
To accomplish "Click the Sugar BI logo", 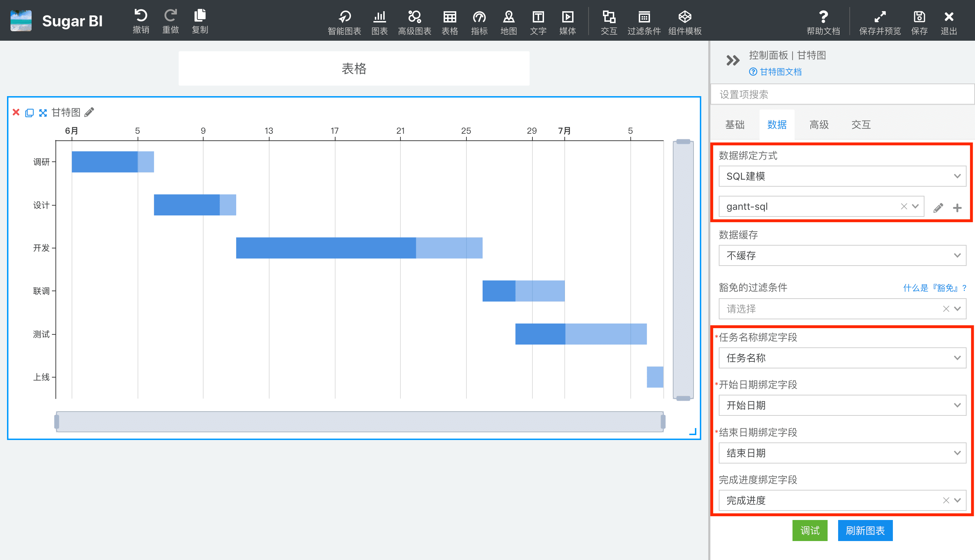I will 21,20.
